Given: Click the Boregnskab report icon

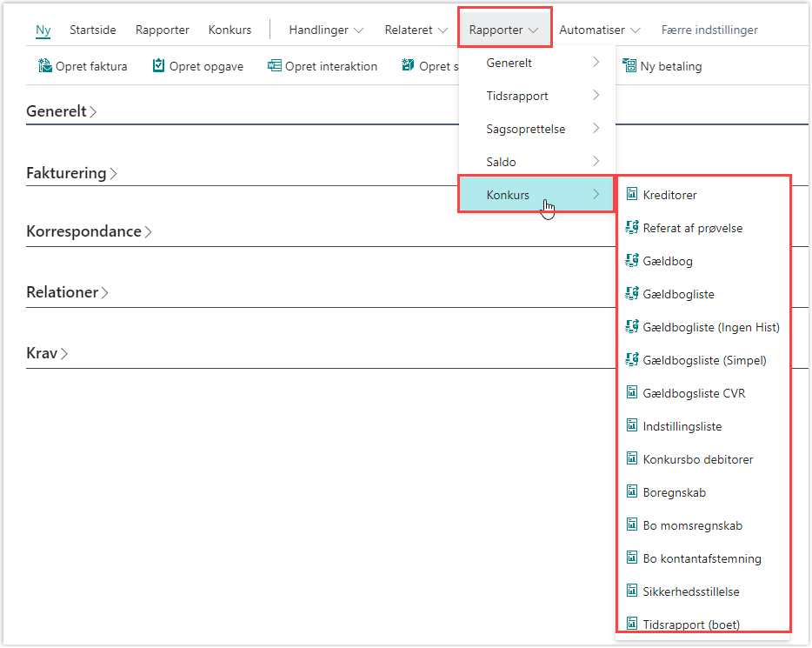Looking at the screenshot, I should pyautogui.click(x=632, y=491).
